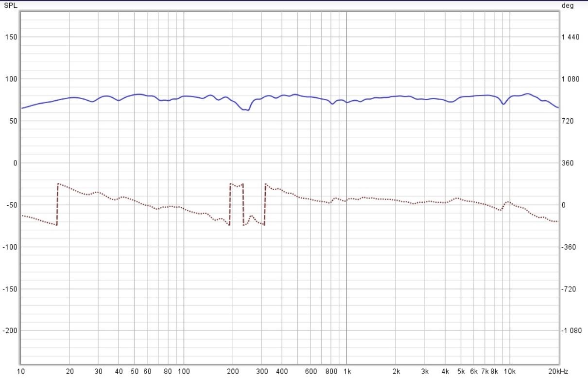The image size is (588, 380).
Task: Click the 60 label on frequency axis
Action: [147, 372]
